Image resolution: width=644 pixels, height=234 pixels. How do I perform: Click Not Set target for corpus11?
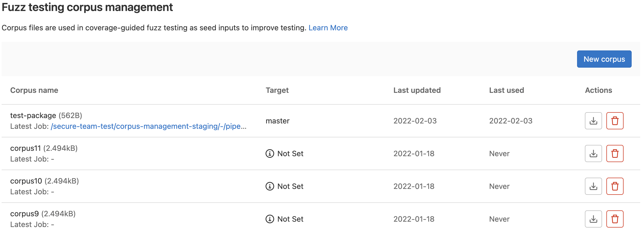290,153
